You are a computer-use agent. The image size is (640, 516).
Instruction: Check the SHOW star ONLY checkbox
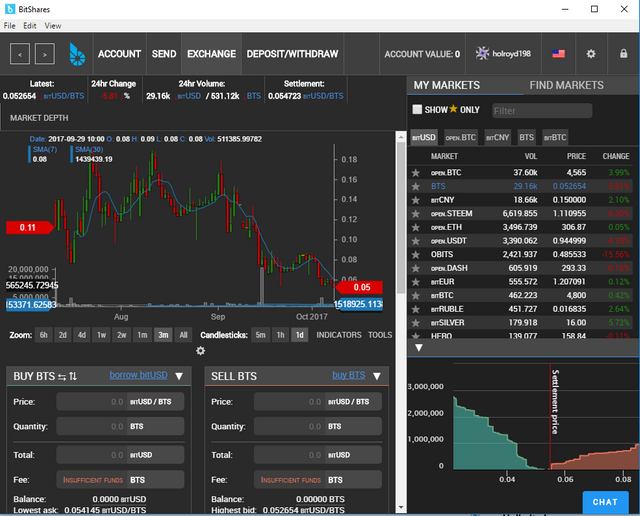417,109
